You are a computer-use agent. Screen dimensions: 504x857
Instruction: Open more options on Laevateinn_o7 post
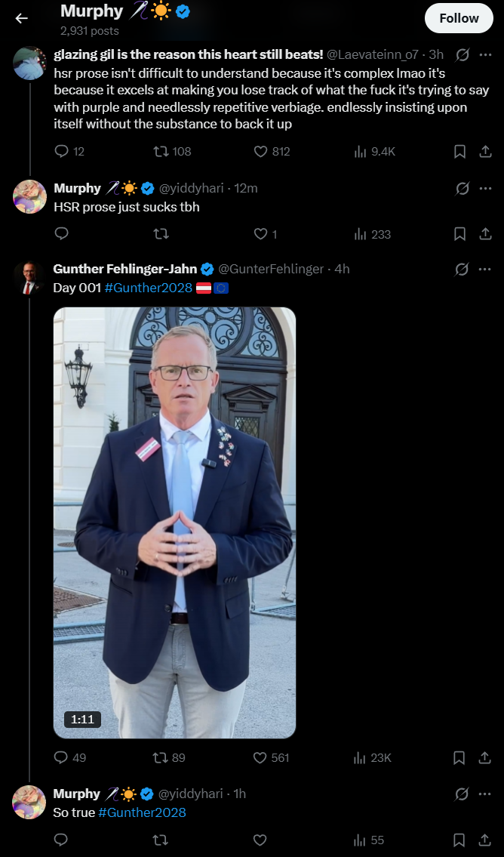click(485, 54)
